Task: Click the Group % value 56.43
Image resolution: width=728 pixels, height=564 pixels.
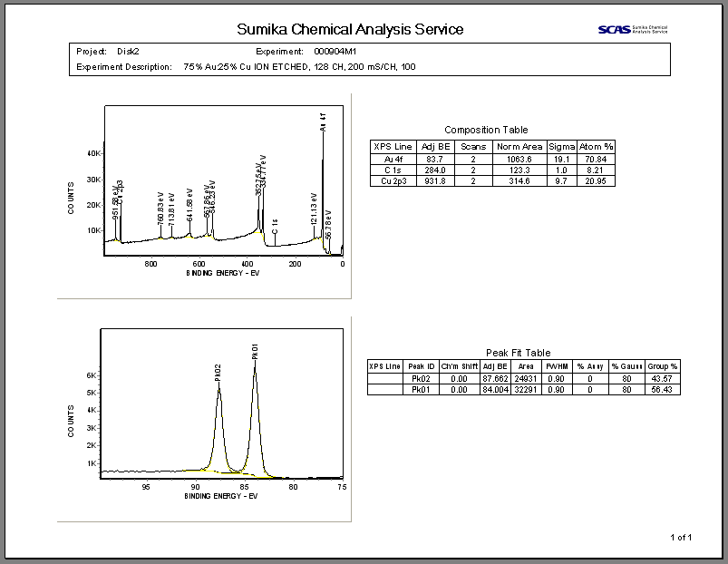Action: (662, 390)
